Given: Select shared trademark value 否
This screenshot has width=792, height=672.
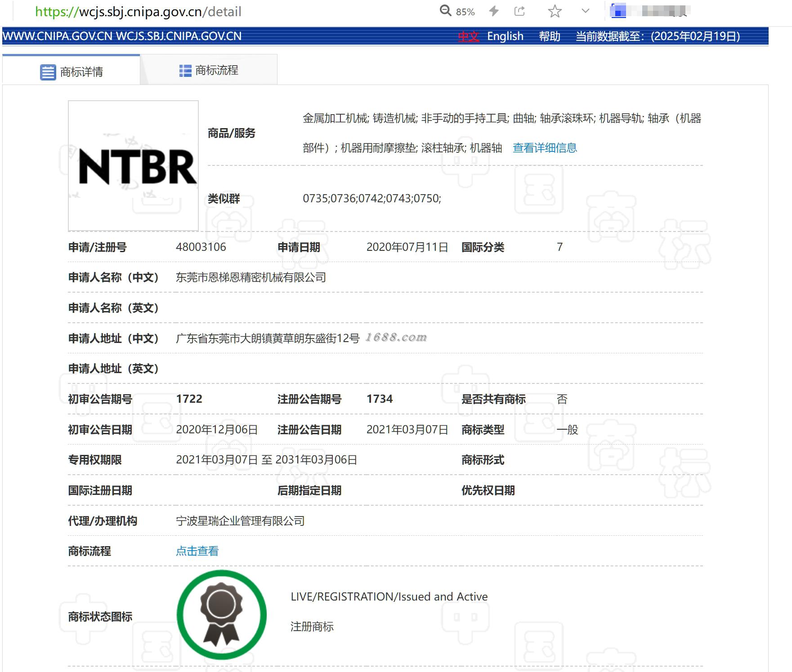Looking at the screenshot, I should [x=562, y=399].
